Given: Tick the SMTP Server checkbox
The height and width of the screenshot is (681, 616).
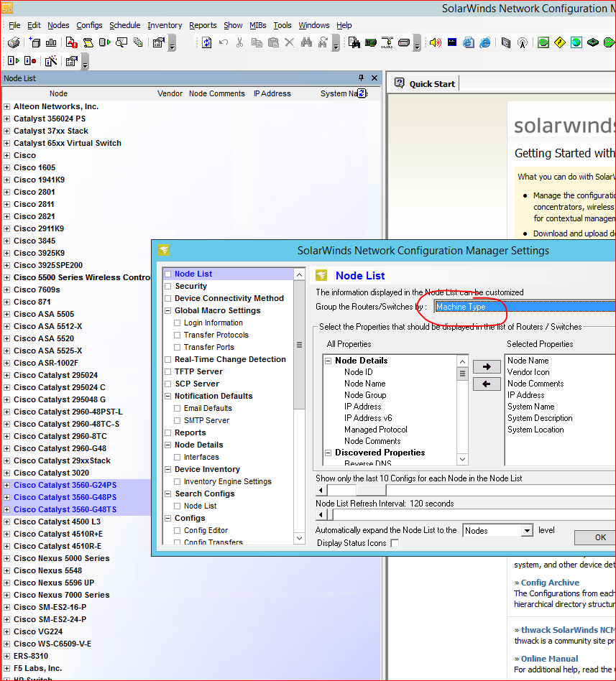Looking at the screenshot, I should click(178, 420).
